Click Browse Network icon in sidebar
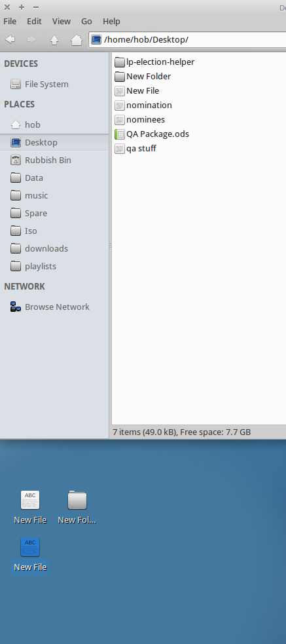The height and width of the screenshot is (644, 286). (16, 307)
